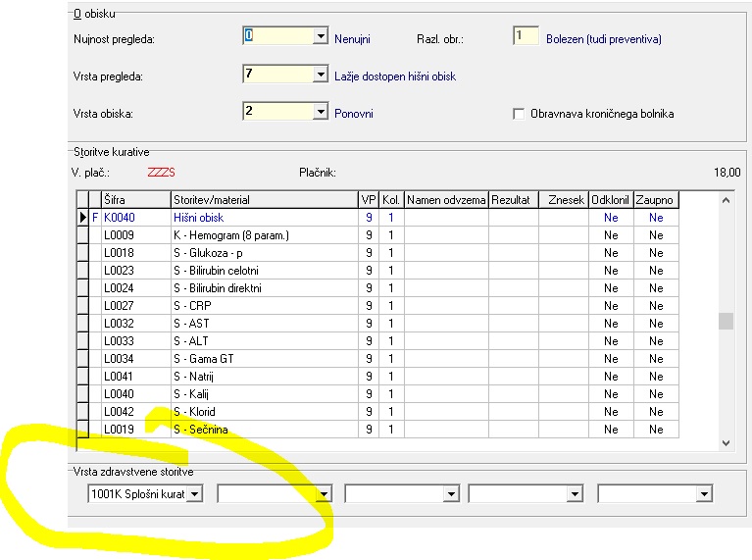Click the Razl. obr. input field

coord(526,36)
